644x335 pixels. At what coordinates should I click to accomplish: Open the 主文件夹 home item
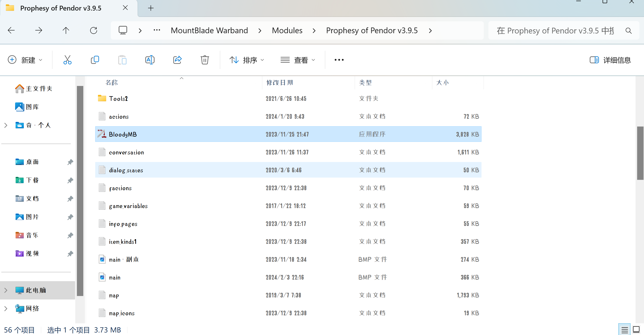pos(33,89)
